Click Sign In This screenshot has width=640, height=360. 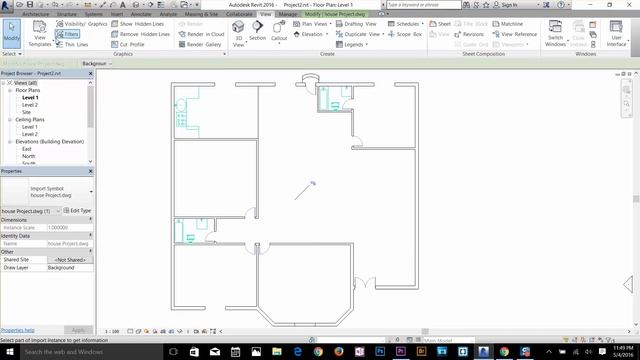pyautogui.click(x=505, y=5)
